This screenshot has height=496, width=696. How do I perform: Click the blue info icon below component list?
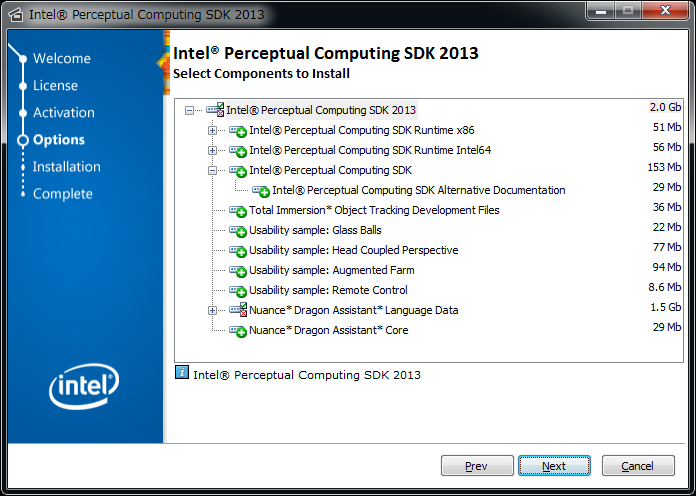pos(182,374)
